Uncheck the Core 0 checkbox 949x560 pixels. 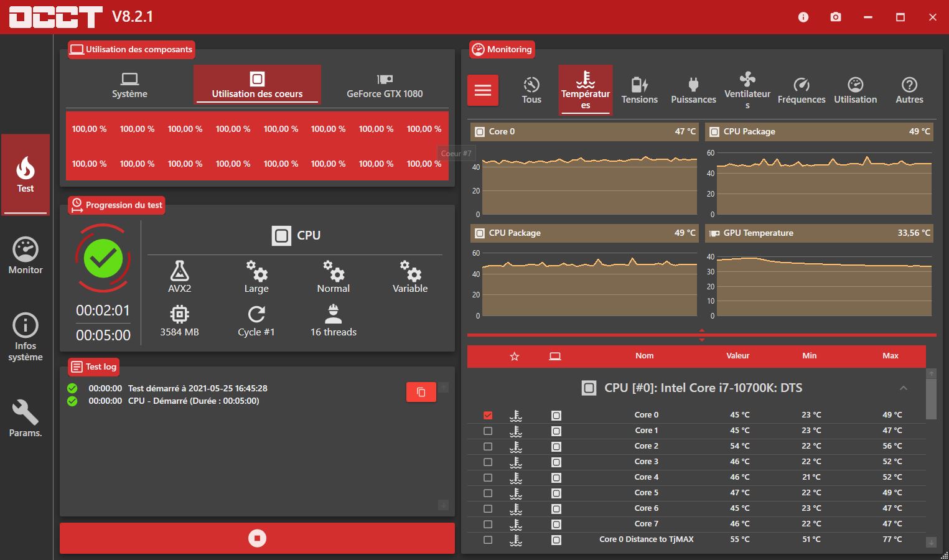pyautogui.click(x=488, y=415)
